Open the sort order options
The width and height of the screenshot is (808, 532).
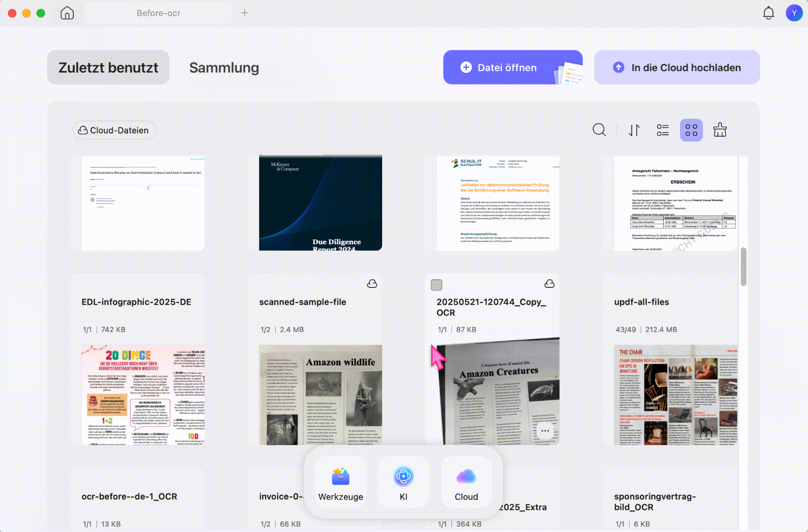[x=634, y=130]
